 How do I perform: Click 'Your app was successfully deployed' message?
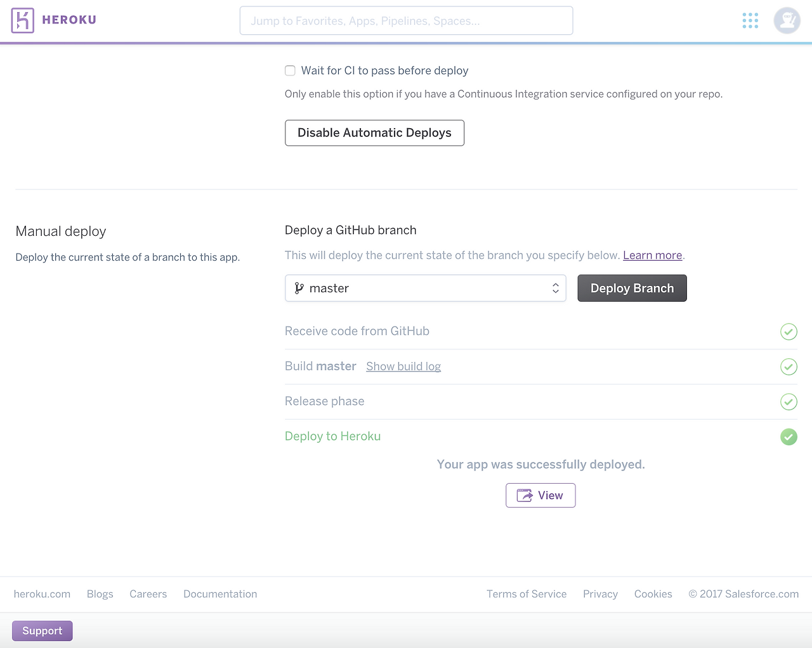pyautogui.click(x=540, y=465)
